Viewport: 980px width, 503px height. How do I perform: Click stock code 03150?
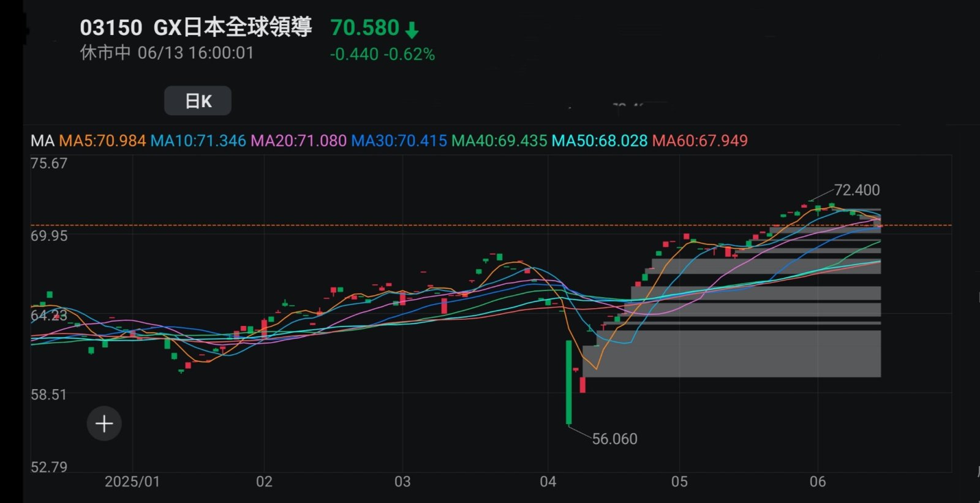coord(111,28)
